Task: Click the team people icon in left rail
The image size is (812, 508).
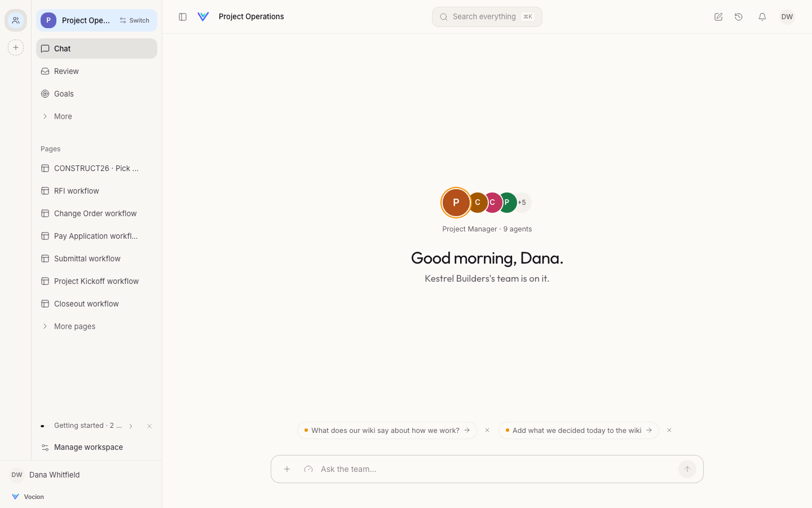Action: pos(16,20)
